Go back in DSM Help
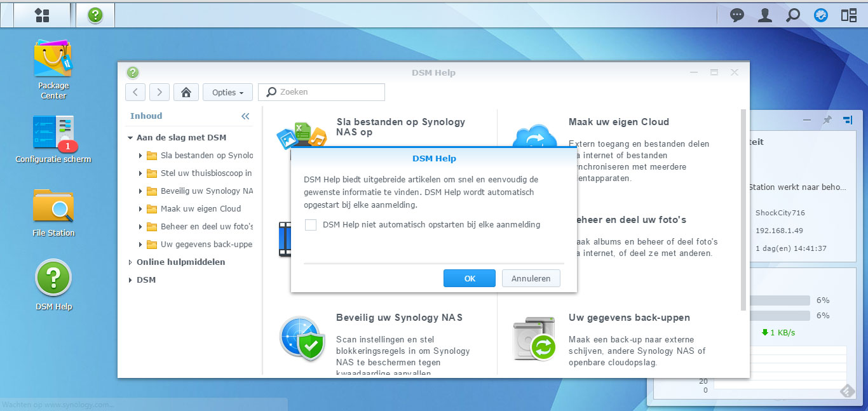The height and width of the screenshot is (411, 868). [135, 92]
